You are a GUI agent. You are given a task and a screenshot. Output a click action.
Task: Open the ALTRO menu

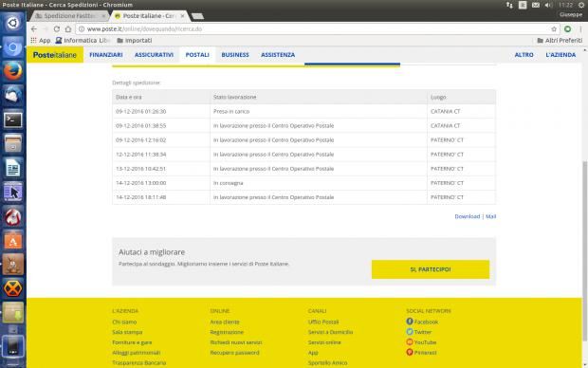[524, 55]
